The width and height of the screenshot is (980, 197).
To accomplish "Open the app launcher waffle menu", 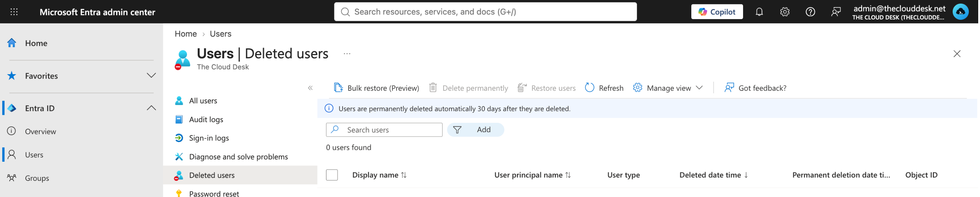I will [x=14, y=12].
